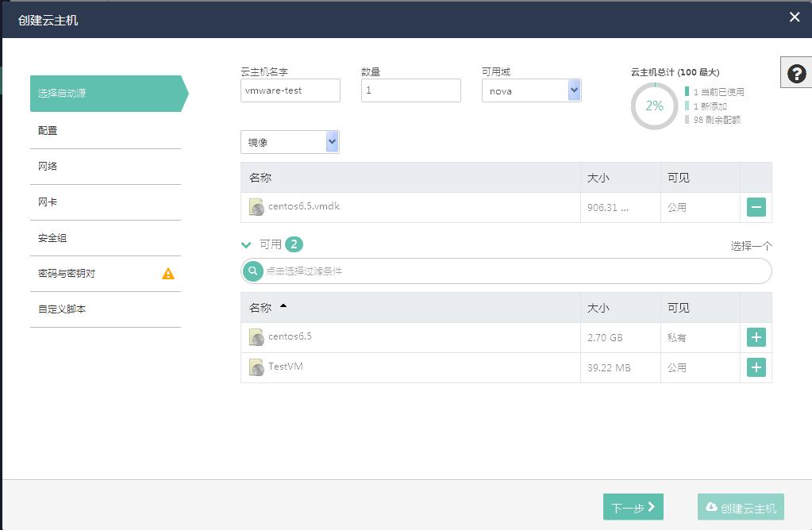Open the 镜像 boot source dropdown
The height and width of the screenshot is (530, 812).
click(290, 142)
